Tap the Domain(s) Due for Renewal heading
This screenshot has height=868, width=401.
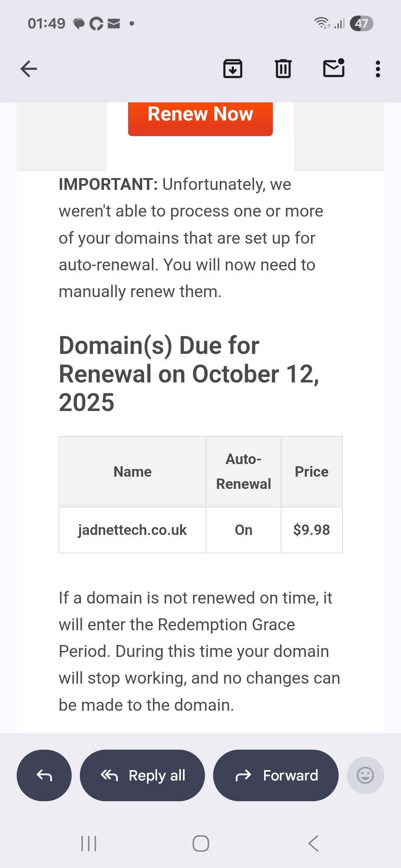[x=189, y=374]
